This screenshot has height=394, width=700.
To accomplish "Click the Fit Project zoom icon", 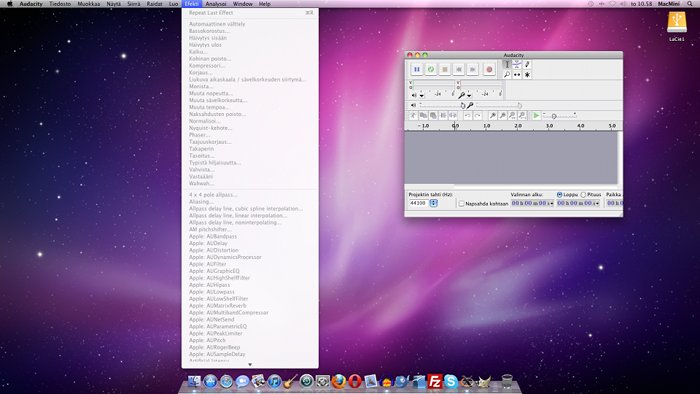I will pos(522,116).
